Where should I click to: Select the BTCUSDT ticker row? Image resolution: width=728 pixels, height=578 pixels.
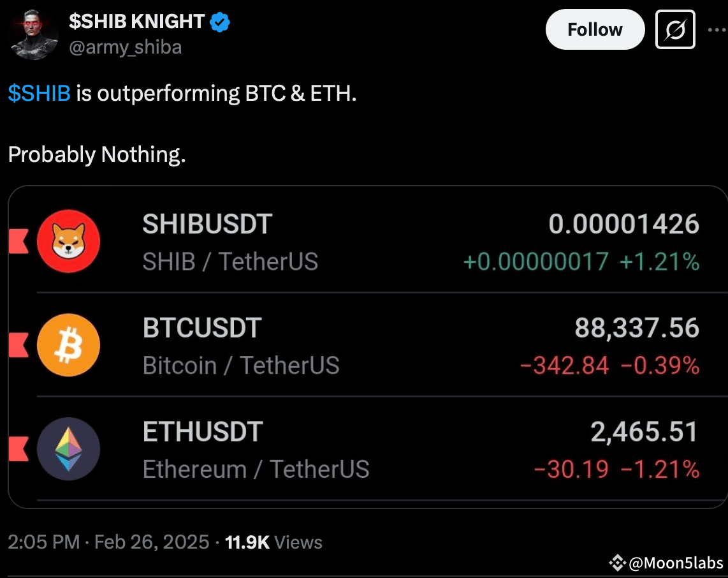click(382, 345)
